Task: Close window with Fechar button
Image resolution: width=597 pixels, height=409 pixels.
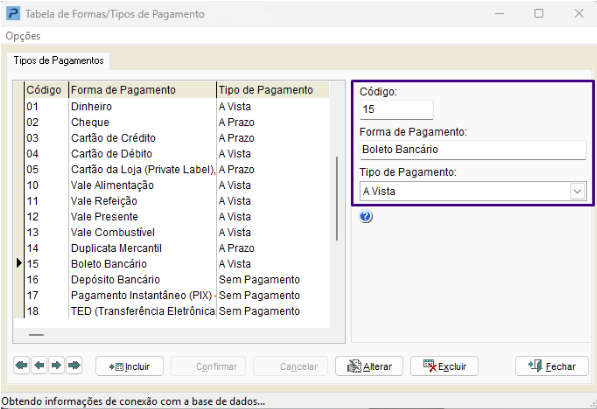Action: point(552,366)
